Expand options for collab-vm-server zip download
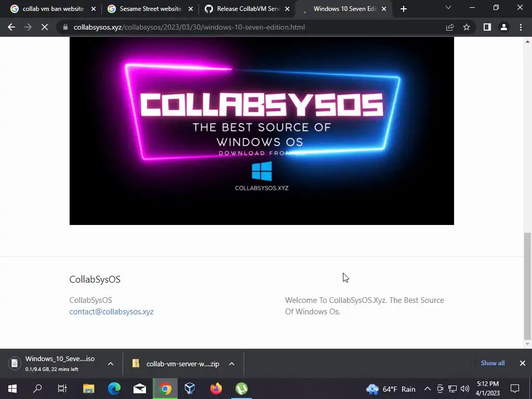The image size is (532, 399). (x=232, y=363)
